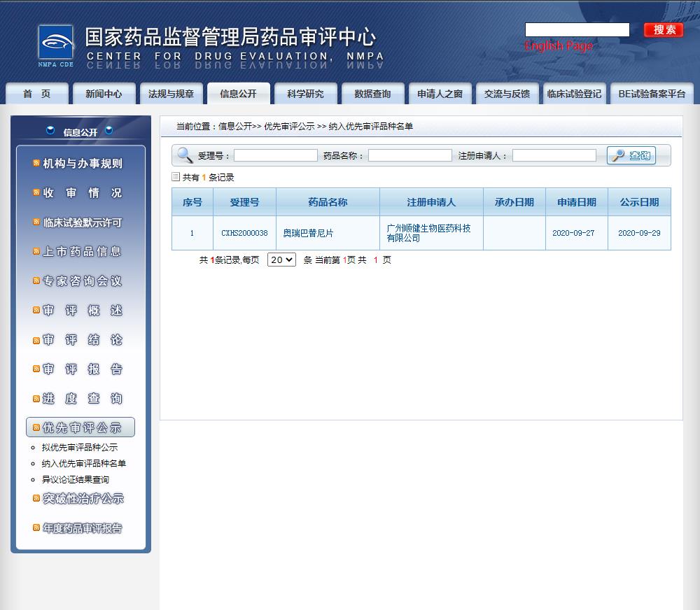Open 突破性治疗公示 sidebar item

[83, 499]
